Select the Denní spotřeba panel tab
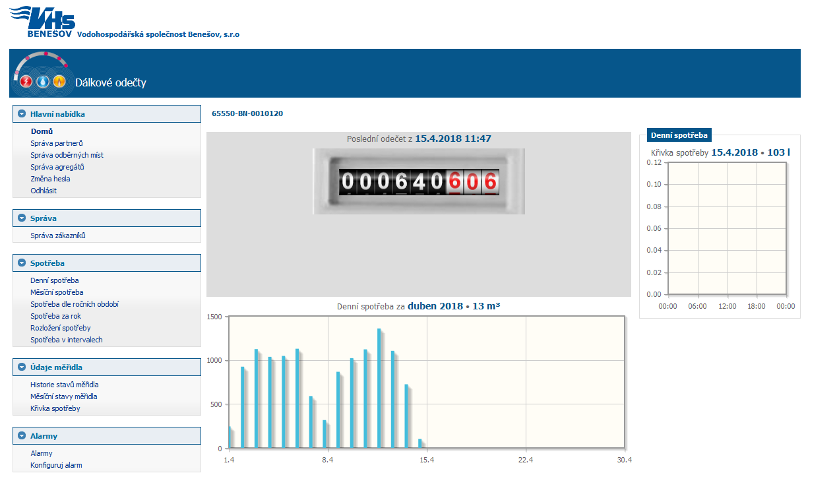Viewport: 837px width, 504px height. click(x=679, y=135)
